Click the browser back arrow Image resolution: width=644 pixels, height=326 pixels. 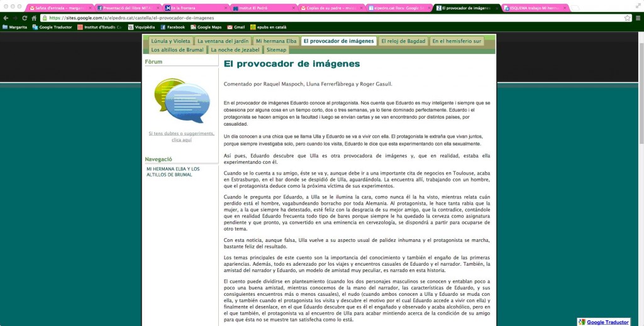point(6,18)
